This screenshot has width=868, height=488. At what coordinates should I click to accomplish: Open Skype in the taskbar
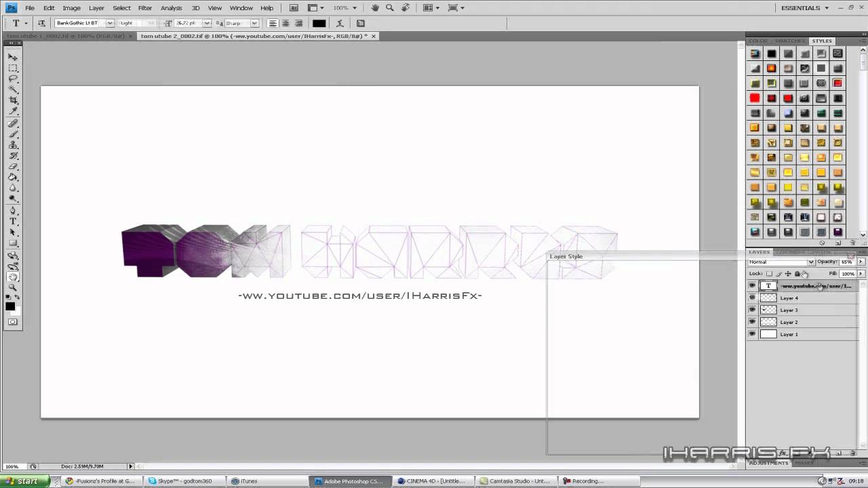(185, 481)
